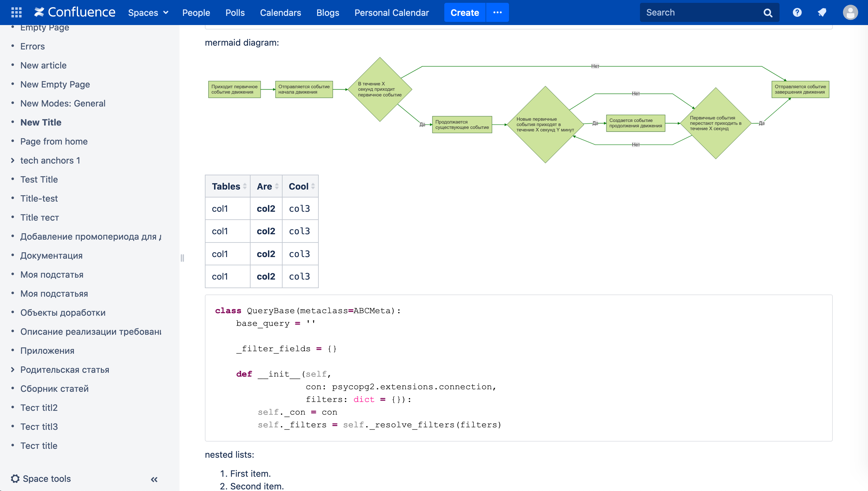Screen dimensions: 868x491
Task: Select the Blogs menu item
Action: pos(328,12)
